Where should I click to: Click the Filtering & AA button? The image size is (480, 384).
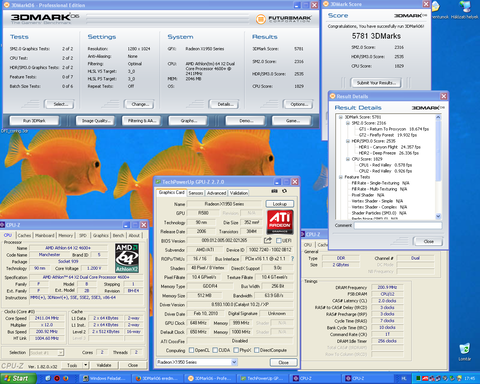tap(142, 121)
